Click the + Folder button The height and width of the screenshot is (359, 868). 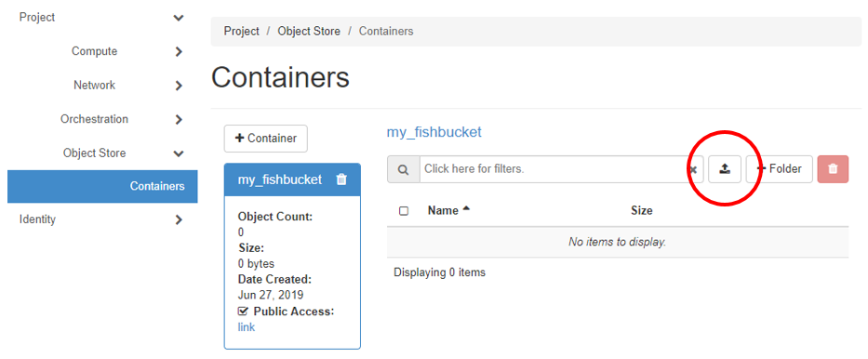780,169
